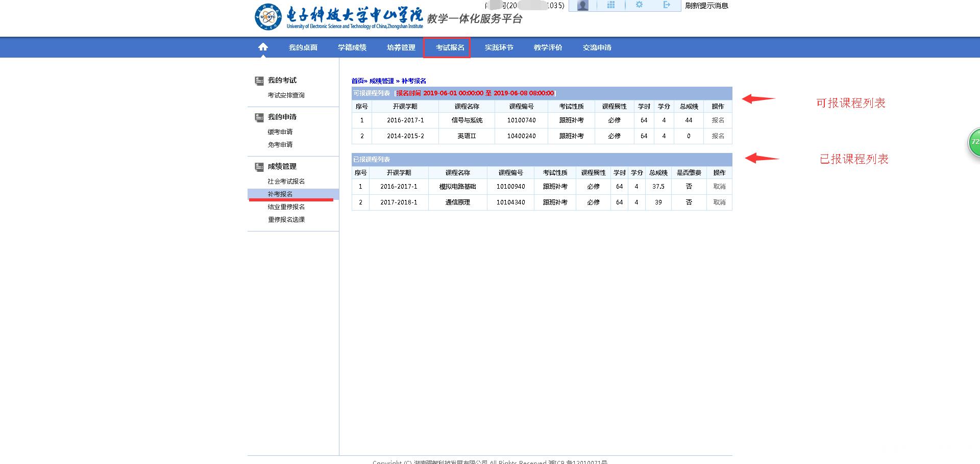This screenshot has height=464, width=980.
Task: Open 重修报名选课 in sidebar
Action: [286, 220]
